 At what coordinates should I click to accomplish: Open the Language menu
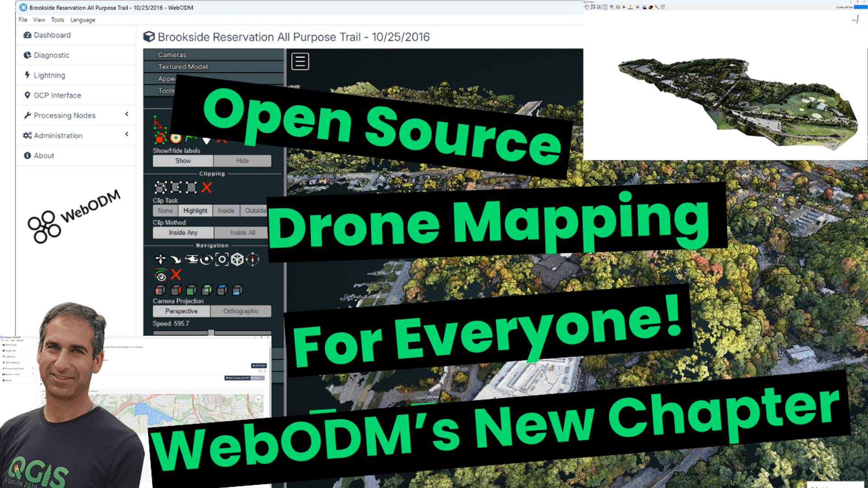[x=83, y=20]
